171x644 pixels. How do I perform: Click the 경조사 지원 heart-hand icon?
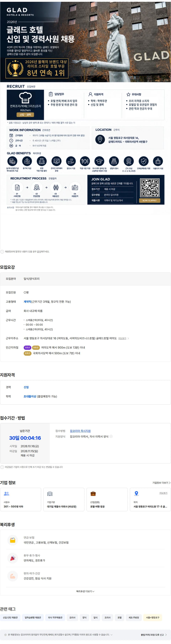[71, 161]
